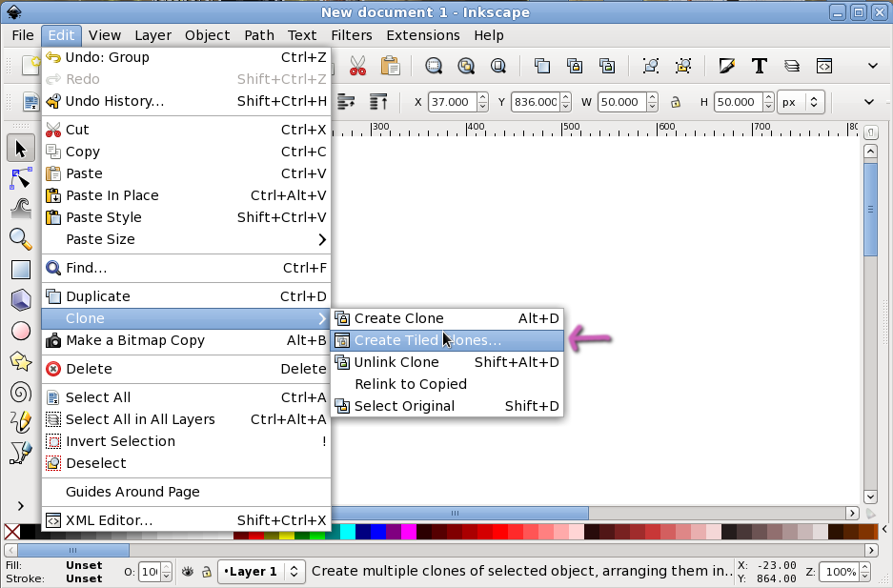Select the Pencil freehand tool
This screenshot has width=893, height=588.
[x=21, y=422]
